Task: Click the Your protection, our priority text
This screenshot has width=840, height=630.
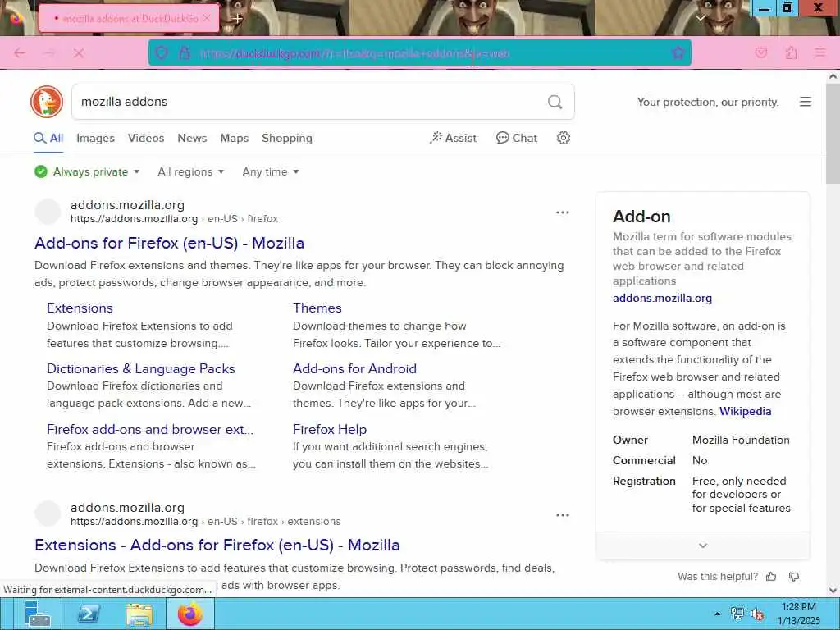Action: (x=708, y=102)
